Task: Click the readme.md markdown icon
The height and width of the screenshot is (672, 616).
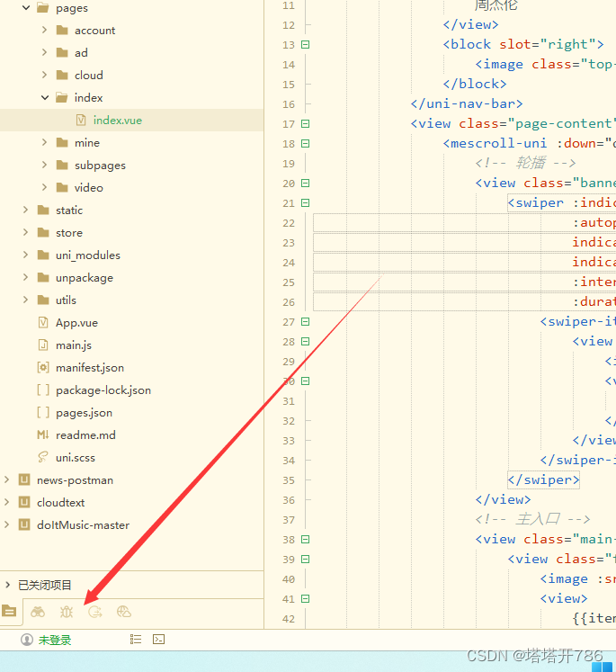Action: (x=43, y=435)
